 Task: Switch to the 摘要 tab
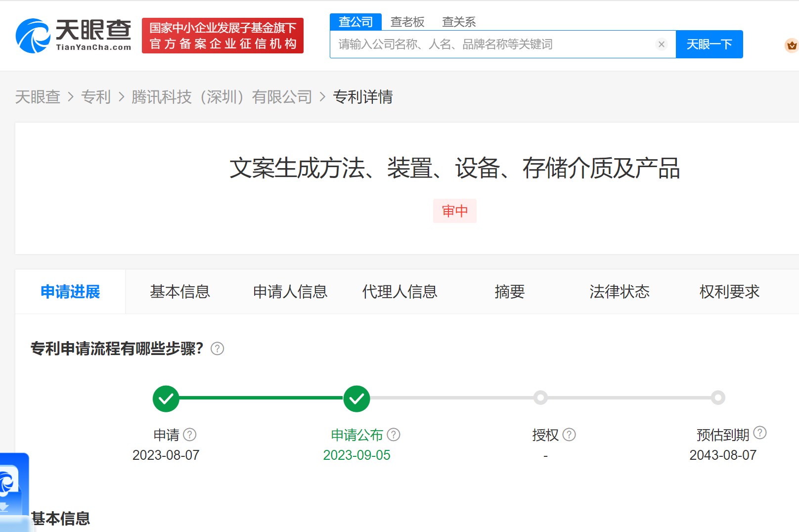tap(510, 292)
